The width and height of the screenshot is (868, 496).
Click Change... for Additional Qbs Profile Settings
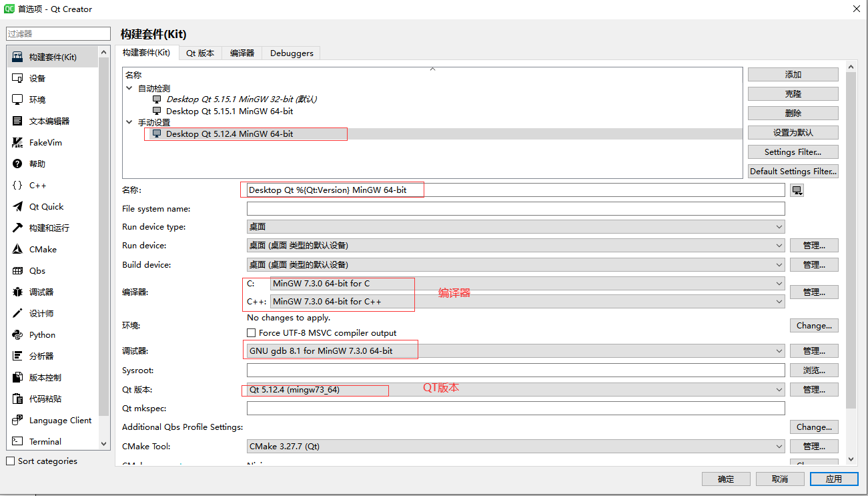pyautogui.click(x=815, y=427)
